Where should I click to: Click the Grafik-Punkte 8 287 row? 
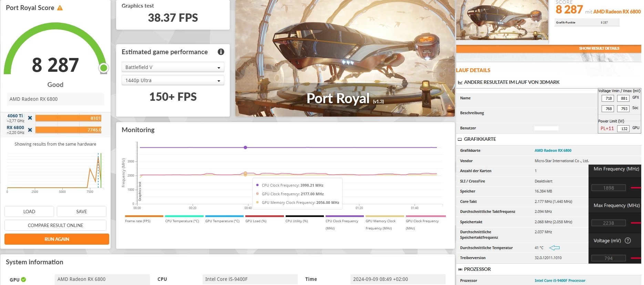pyautogui.click(x=587, y=22)
